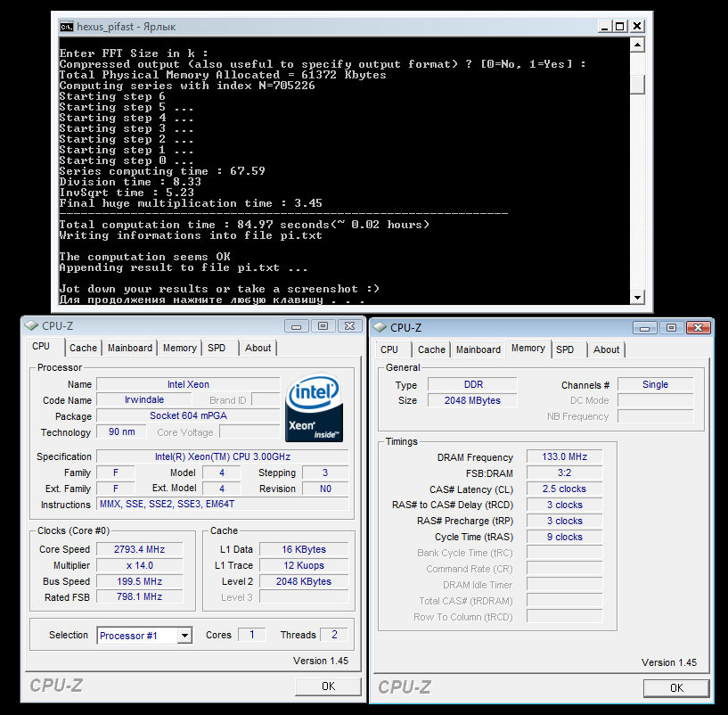Switch to Memory tab in left CPU-Z

click(180, 348)
